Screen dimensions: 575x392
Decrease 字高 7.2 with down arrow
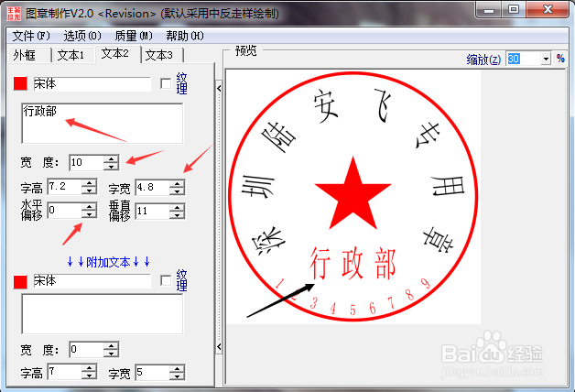click(x=89, y=191)
